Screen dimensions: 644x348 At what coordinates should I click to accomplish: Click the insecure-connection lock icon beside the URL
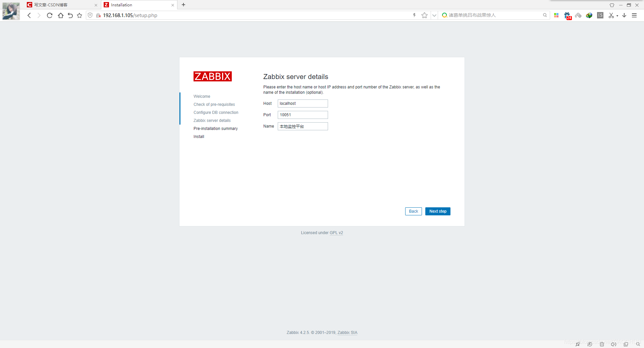click(x=98, y=15)
